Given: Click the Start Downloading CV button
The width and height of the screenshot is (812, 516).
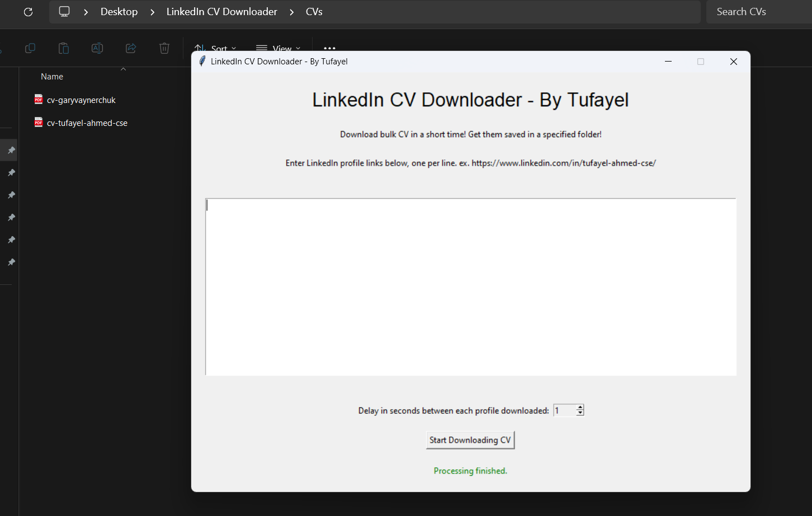Looking at the screenshot, I should [470, 440].
